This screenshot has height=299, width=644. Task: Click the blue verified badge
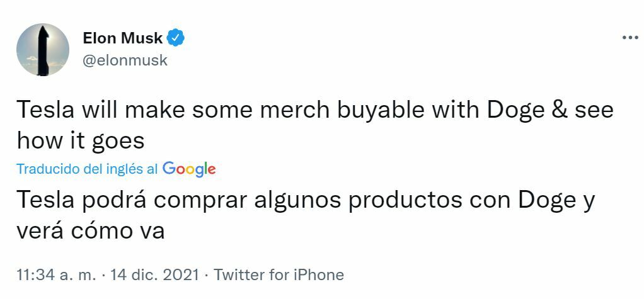(x=176, y=38)
